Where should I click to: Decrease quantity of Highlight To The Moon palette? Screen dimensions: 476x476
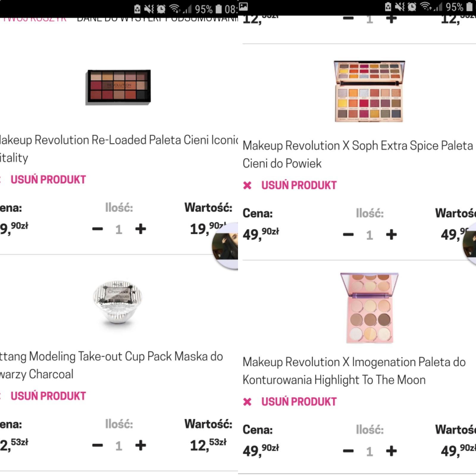pyautogui.click(x=348, y=451)
